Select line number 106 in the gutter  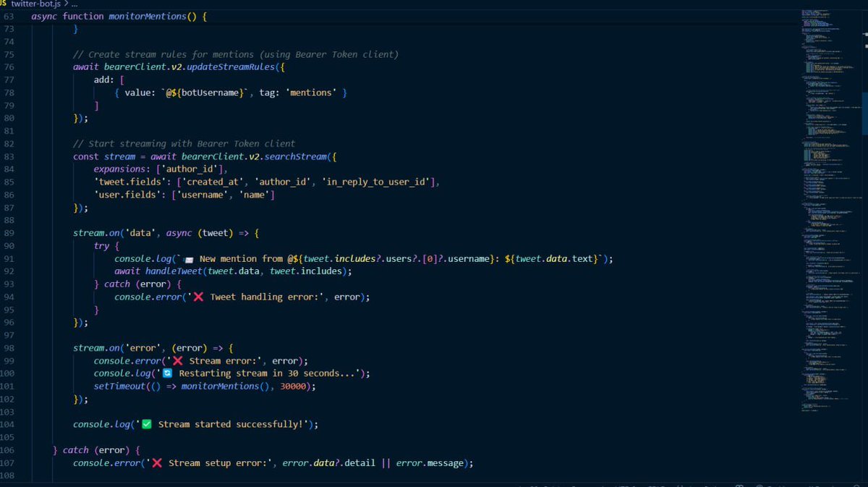pos(9,449)
